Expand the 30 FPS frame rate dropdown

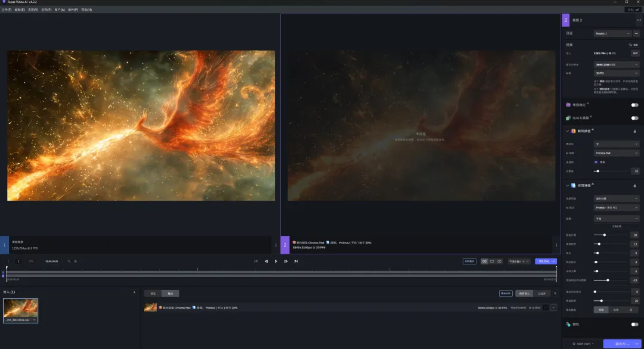617,73
